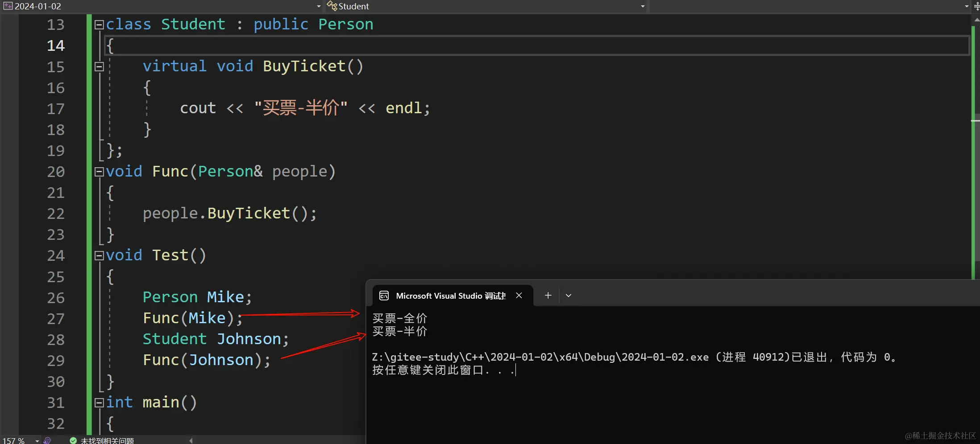This screenshot has width=980, height=444.
Task: Click the 'class' keyword on line 13
Action: pyautogui.click(x=129, y=25)
